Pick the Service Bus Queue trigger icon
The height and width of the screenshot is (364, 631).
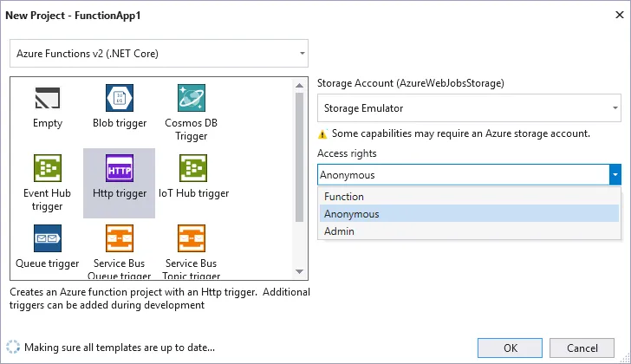click(x=120, y=238)
